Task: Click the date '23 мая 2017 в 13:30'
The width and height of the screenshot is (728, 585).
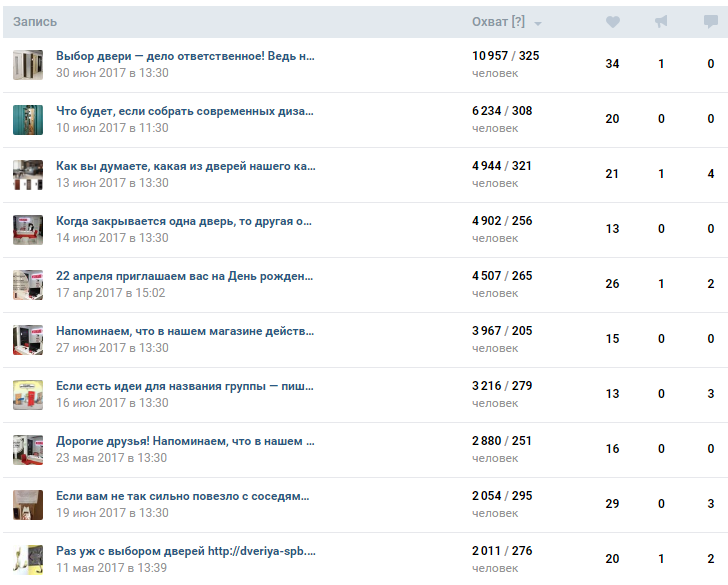Action: pos(112,458)
